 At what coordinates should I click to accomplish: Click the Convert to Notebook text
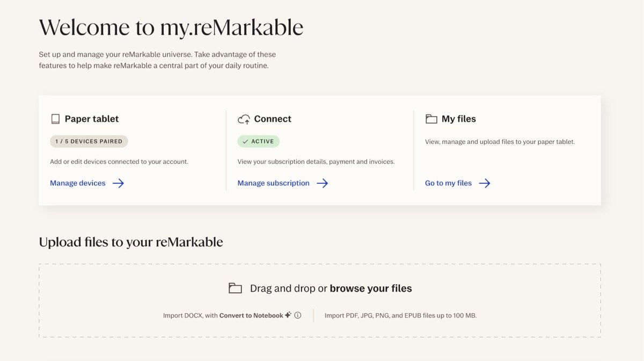click(x=251, y=315)
